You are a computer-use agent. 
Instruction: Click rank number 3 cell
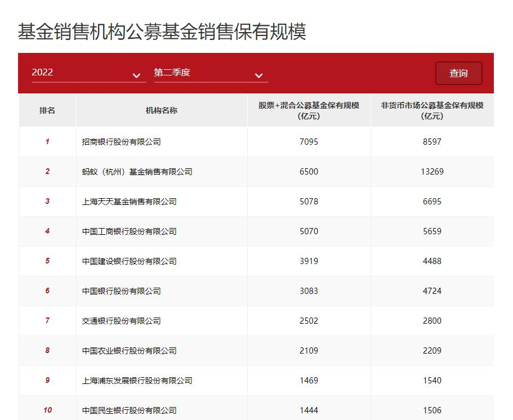pos(47,201)
